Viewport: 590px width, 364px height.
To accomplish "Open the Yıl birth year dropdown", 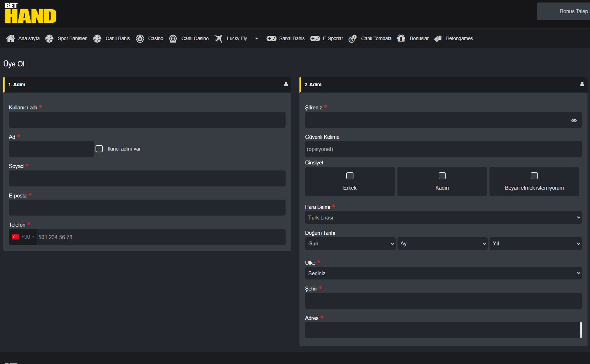I will [536, 244].
